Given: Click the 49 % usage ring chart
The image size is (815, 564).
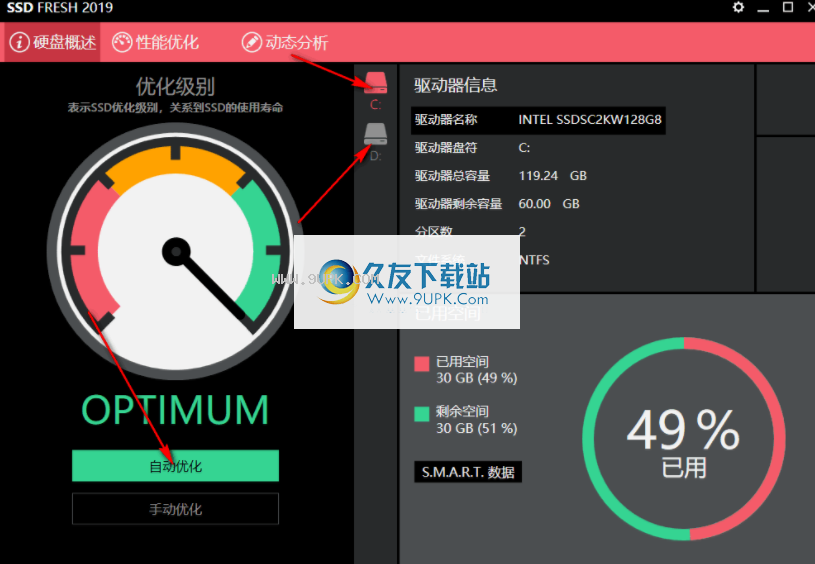Looking at the screenshot, I should tap(684, 439).
